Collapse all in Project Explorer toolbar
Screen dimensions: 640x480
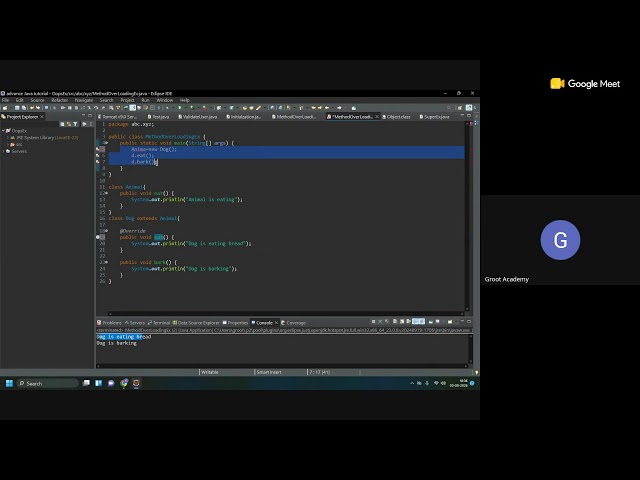click(62, 124)
